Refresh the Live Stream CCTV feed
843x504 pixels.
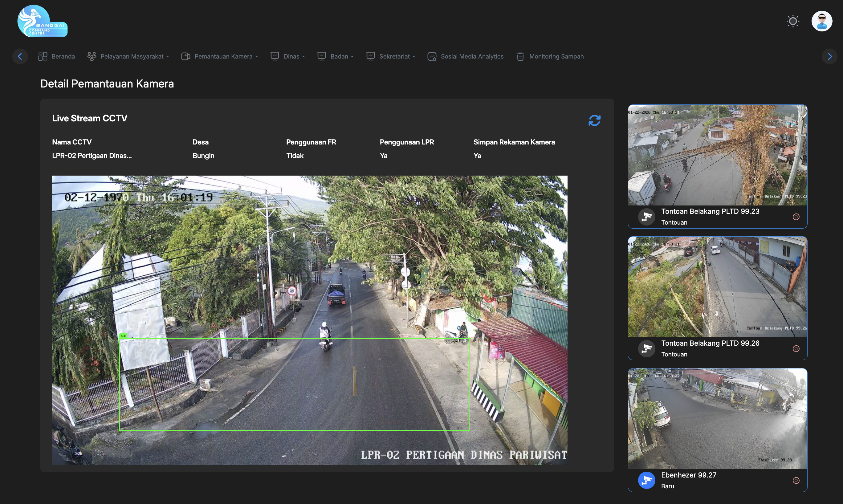click(594, 120)
